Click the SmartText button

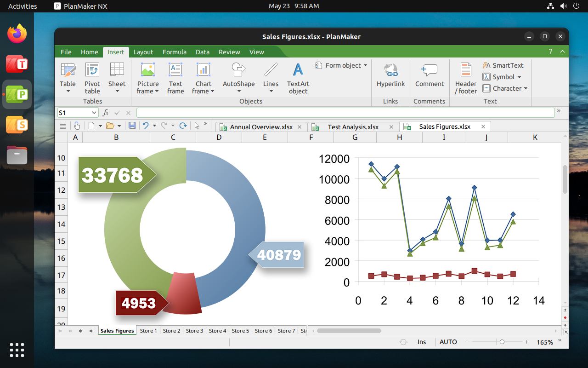(x=503, y=65)
